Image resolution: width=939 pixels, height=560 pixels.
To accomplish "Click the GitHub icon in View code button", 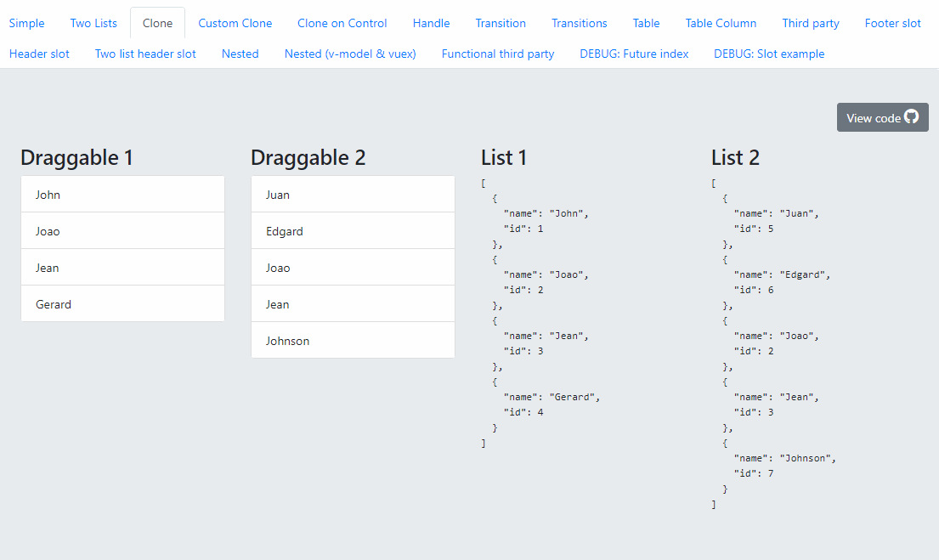I will (x=911, y=116).
